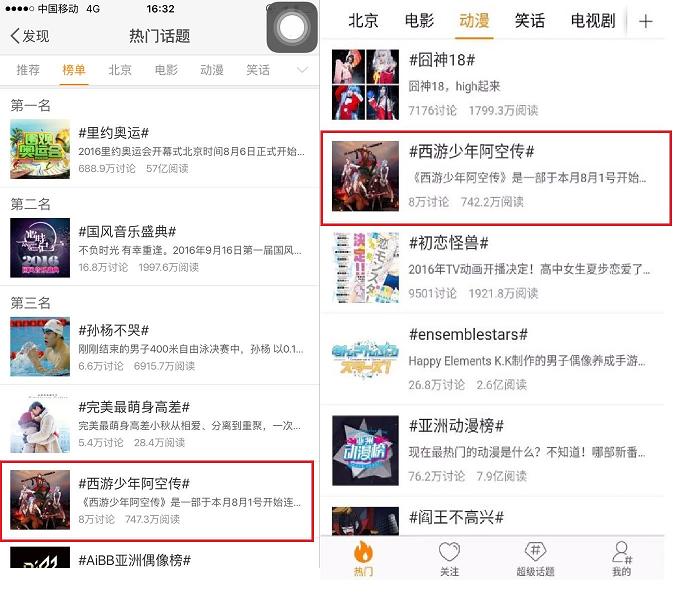Screen dimensions: 684x594
Task: Select the 电视剧 tab on right panel
Action: click(593, 20)
